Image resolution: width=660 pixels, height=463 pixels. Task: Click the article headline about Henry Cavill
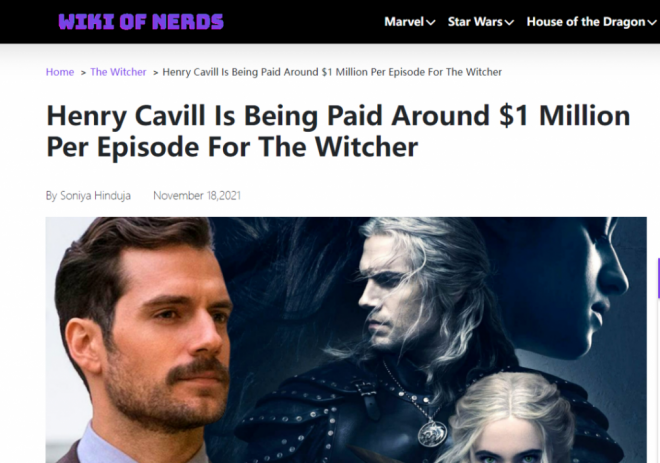click(x=338, y=131)
